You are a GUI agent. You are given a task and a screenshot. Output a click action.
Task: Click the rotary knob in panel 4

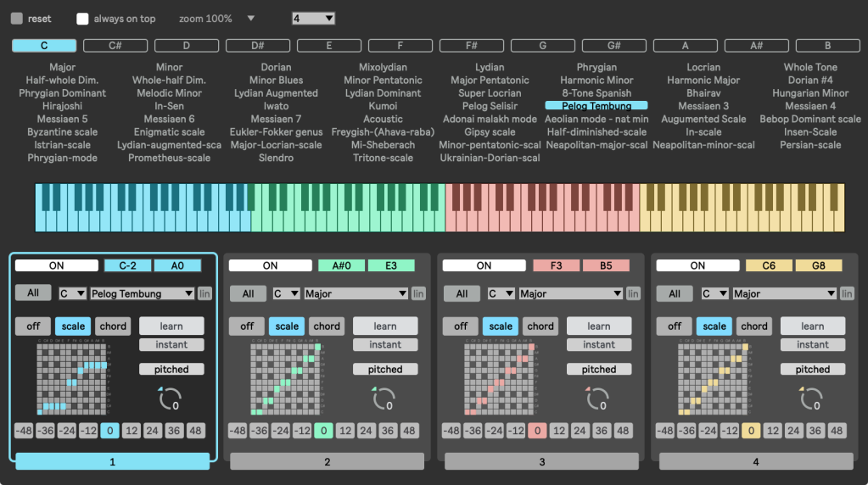click(811, 398)
